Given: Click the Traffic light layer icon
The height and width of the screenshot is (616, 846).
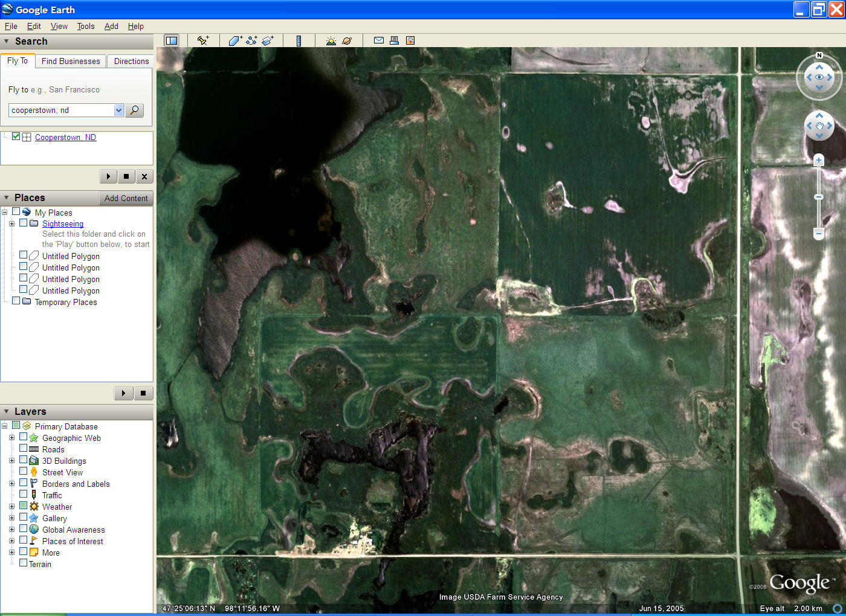Looking at the screenshot, I should coord(34,495).
